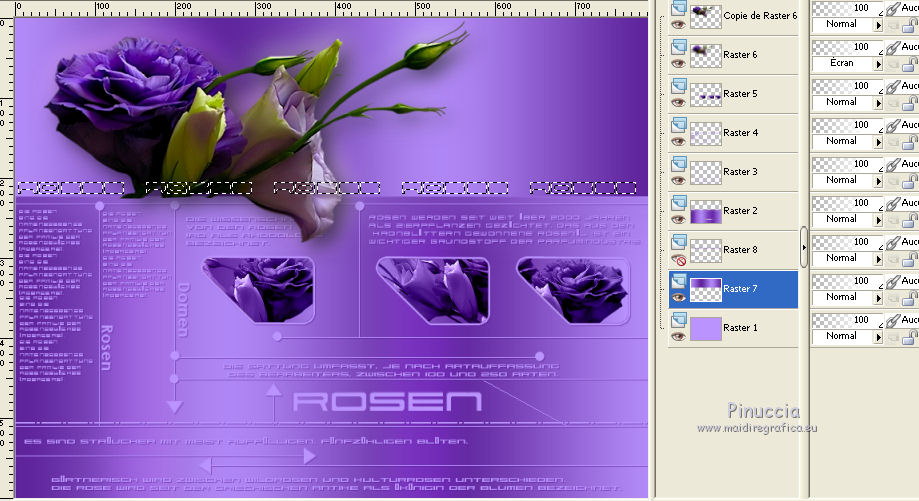Select the Raster 5 layer name
Screen dimensions: 919x501
point(740,94)
